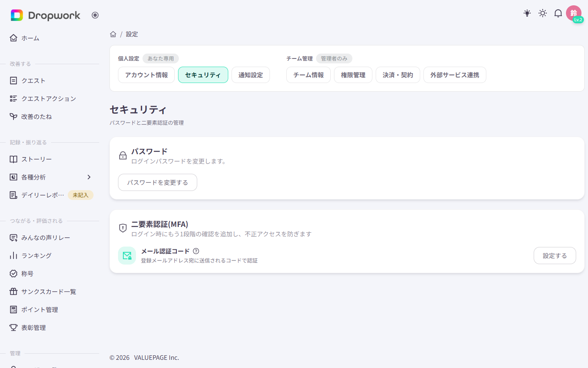This screenshot has height=368, width=588.
Task: Switch to アカウント情報 tab
Action: click(146, 75)
